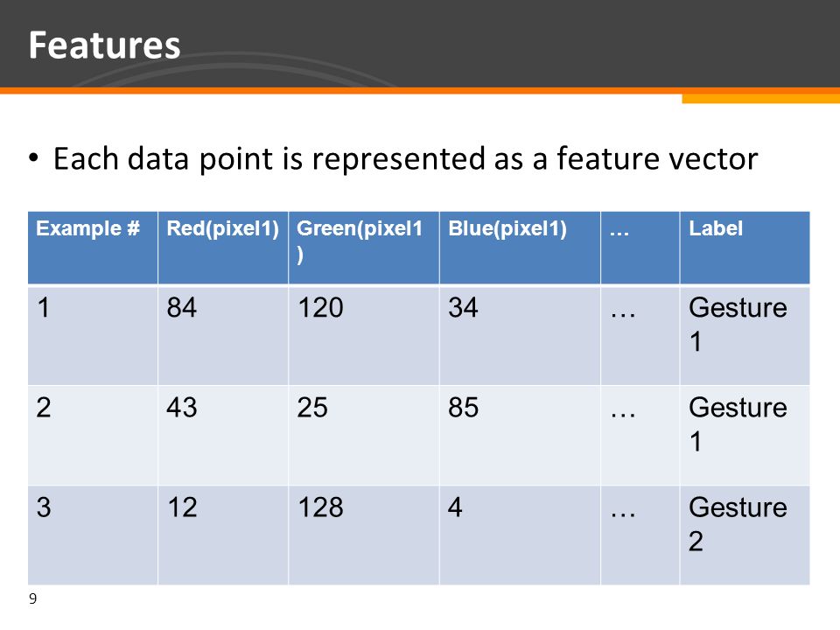The height and width of the screenshot is (630, 840).
Task: Click the cell with value 85
Action: point(520,435)
